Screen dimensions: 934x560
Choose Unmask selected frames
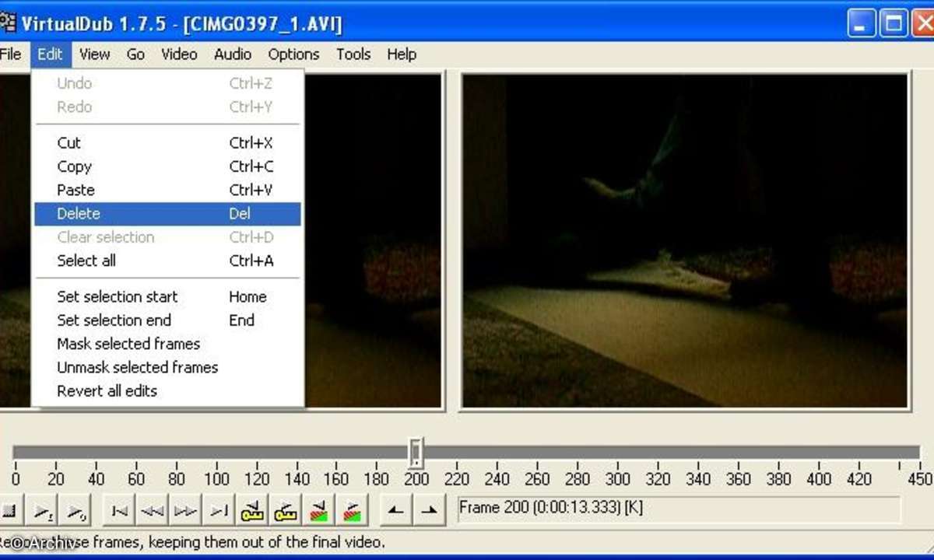click(167, 367)
